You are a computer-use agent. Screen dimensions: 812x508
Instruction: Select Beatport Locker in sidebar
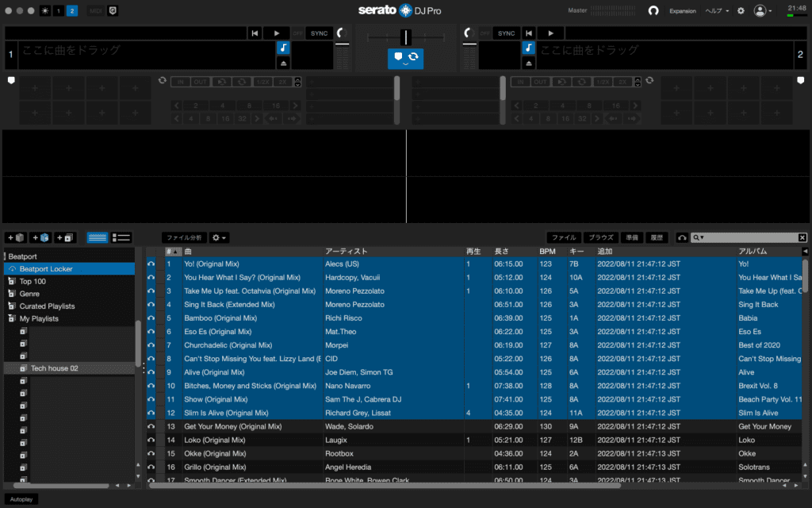tap(70, 268)
